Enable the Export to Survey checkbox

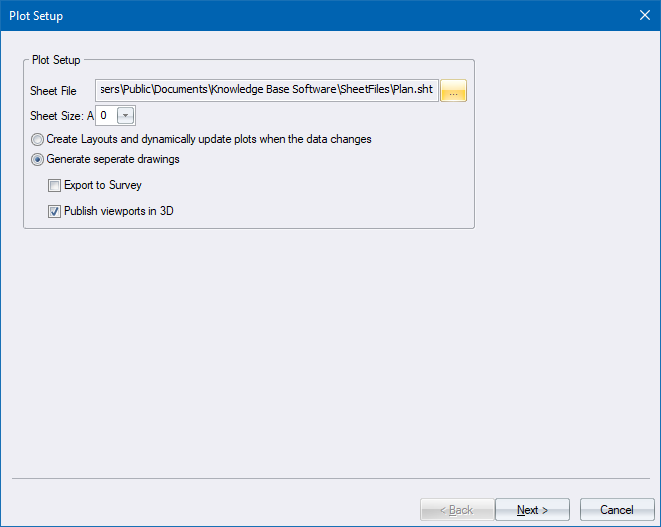click(55, 186)
